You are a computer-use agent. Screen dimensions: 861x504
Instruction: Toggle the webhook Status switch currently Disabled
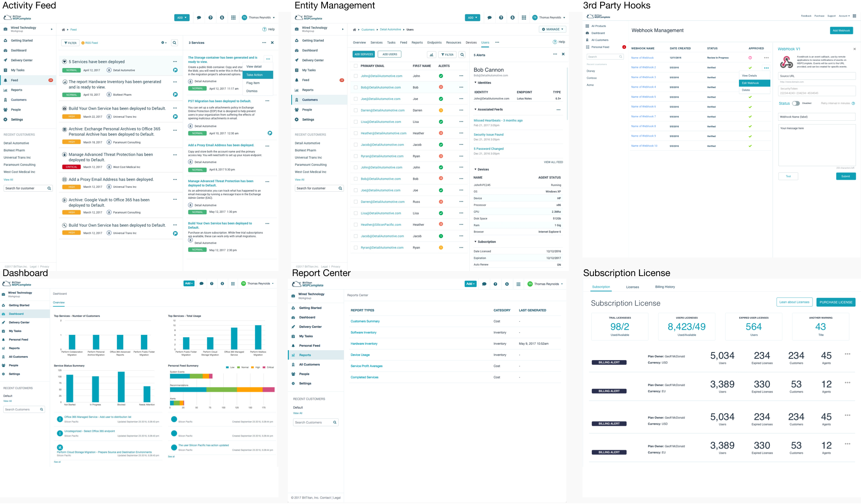click(x=796, y=103)
